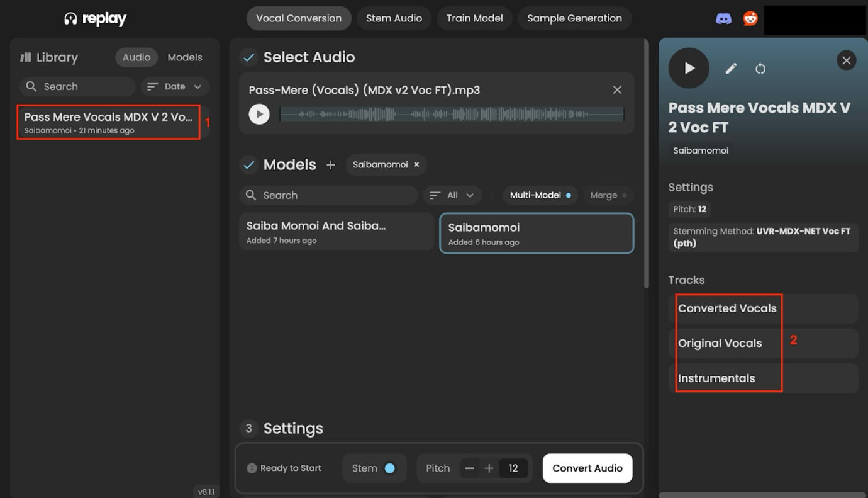
Task: Toggle the Stem switch
Action: click(389, 468)
